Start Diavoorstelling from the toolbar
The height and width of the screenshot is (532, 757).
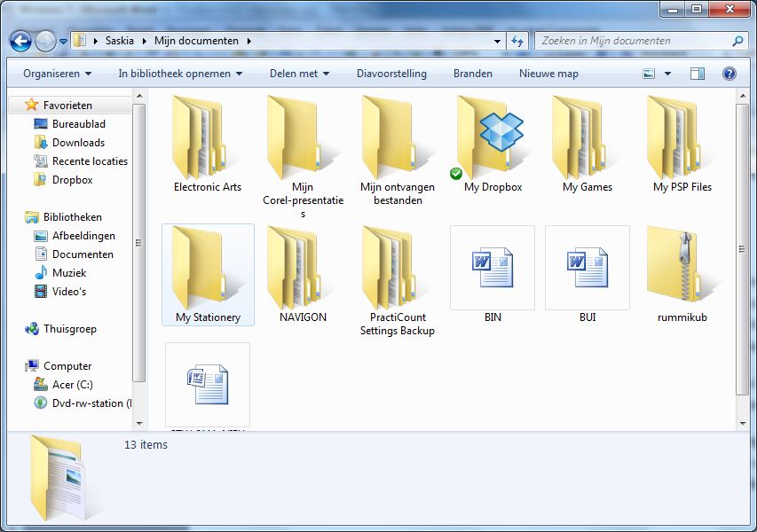[x=391, y=74]
